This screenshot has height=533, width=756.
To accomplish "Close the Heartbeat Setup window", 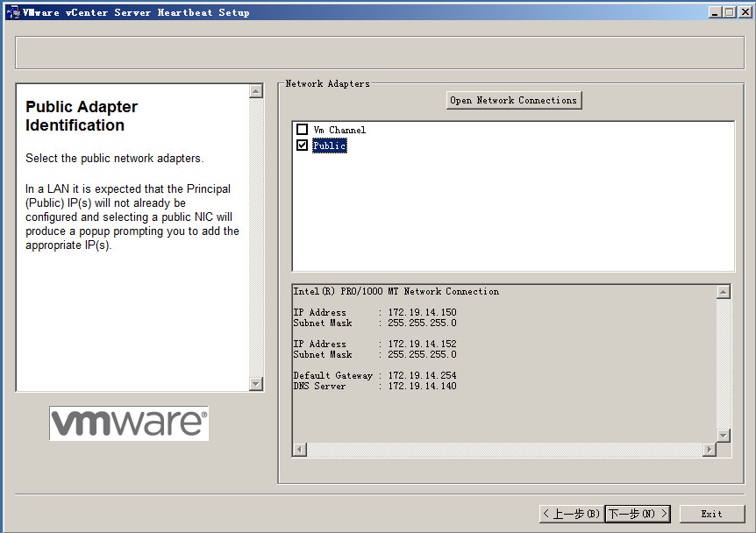I will pos(745,12).
